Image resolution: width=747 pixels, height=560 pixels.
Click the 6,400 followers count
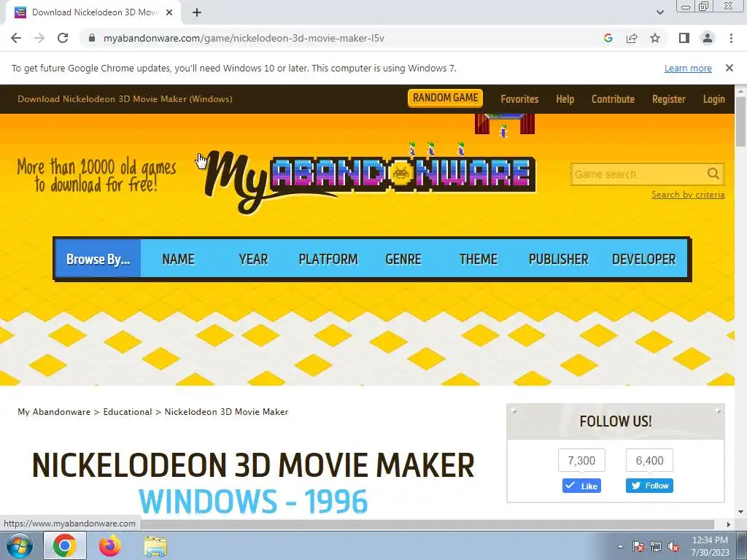[649, 461]
